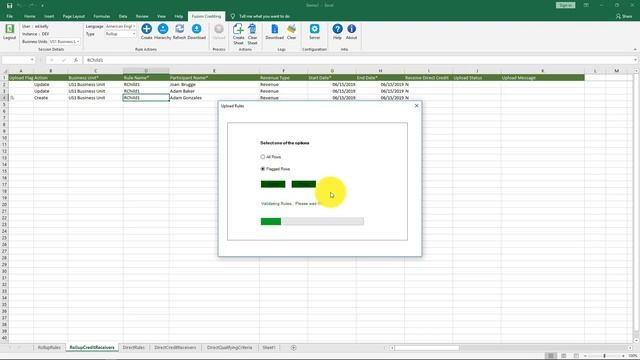Click the horizontal scrollbar at the bottom
The width and height of the screenshot is (640, 360).
[427, 348]
